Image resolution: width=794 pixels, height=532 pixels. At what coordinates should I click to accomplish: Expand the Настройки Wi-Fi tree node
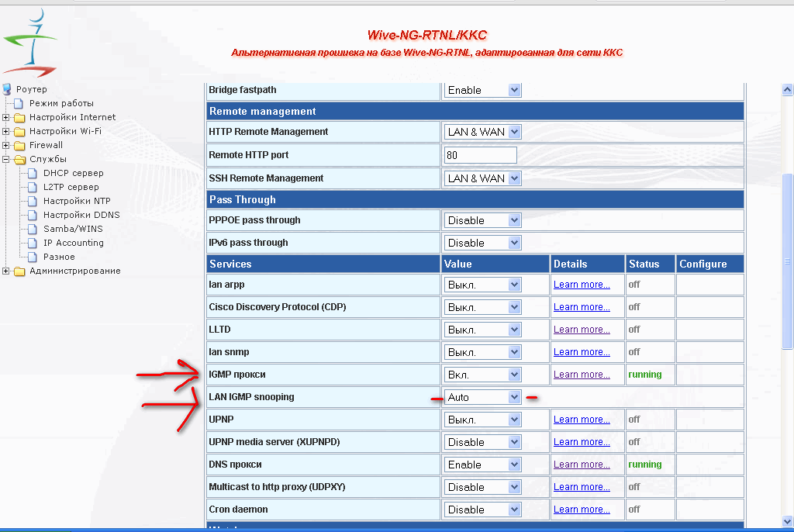(x=6, y=131)
